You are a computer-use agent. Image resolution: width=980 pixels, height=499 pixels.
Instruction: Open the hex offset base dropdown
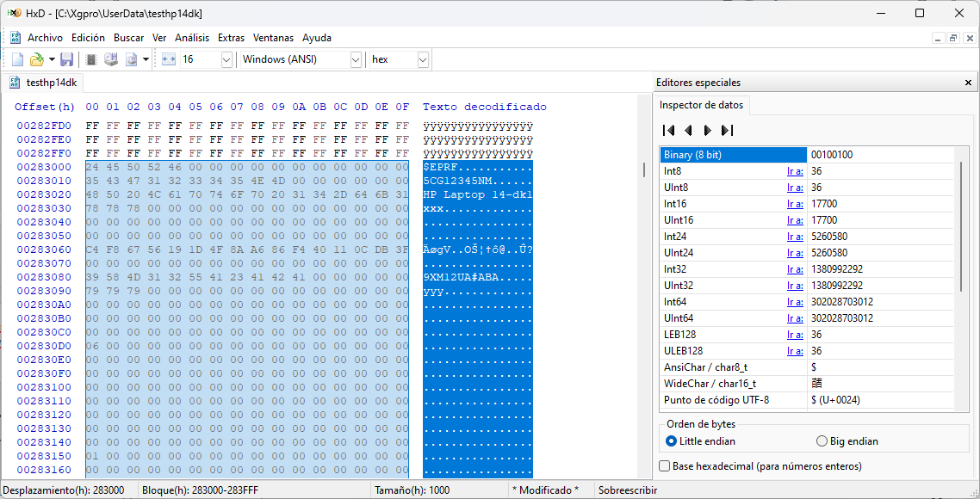(422, 59)
